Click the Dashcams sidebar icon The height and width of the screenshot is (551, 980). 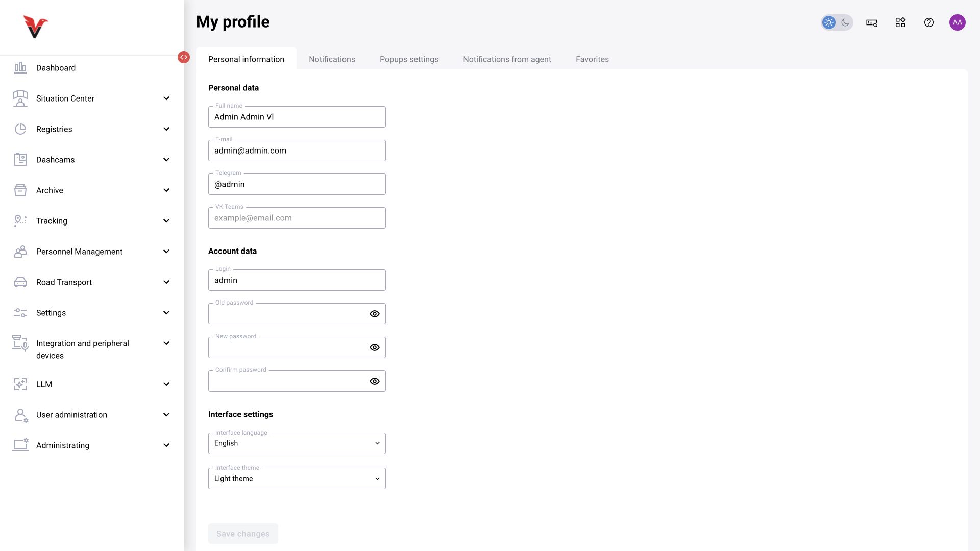pos(20,160)
